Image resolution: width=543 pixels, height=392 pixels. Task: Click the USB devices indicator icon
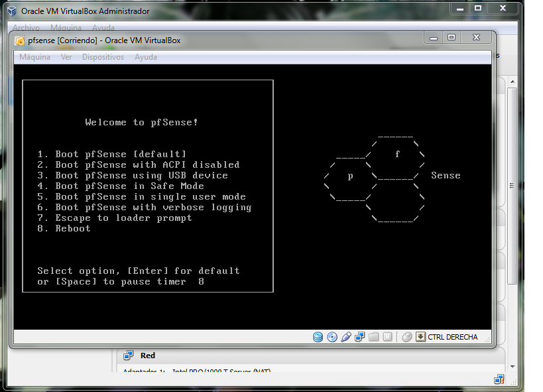(x=345, y=337)
